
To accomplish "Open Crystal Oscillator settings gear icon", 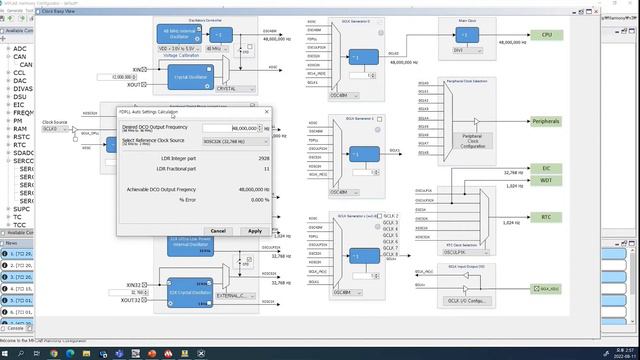I will tap(207, 86).
